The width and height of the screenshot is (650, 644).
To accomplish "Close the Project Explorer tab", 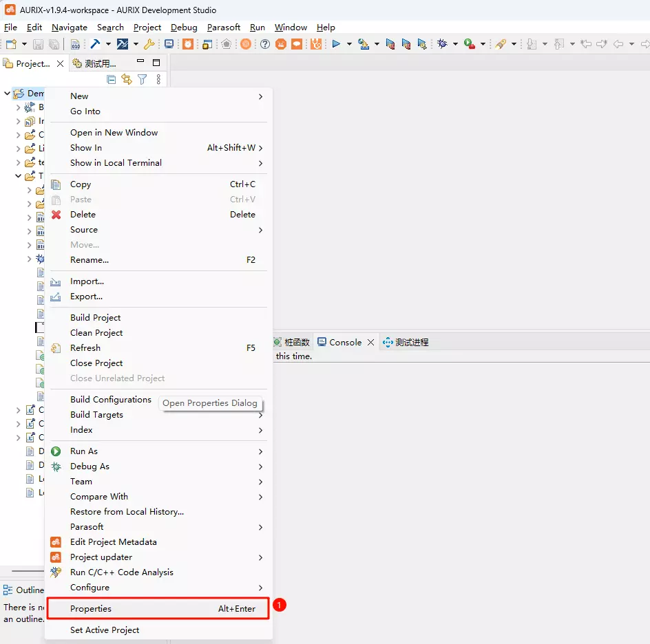I will (60, 63).
